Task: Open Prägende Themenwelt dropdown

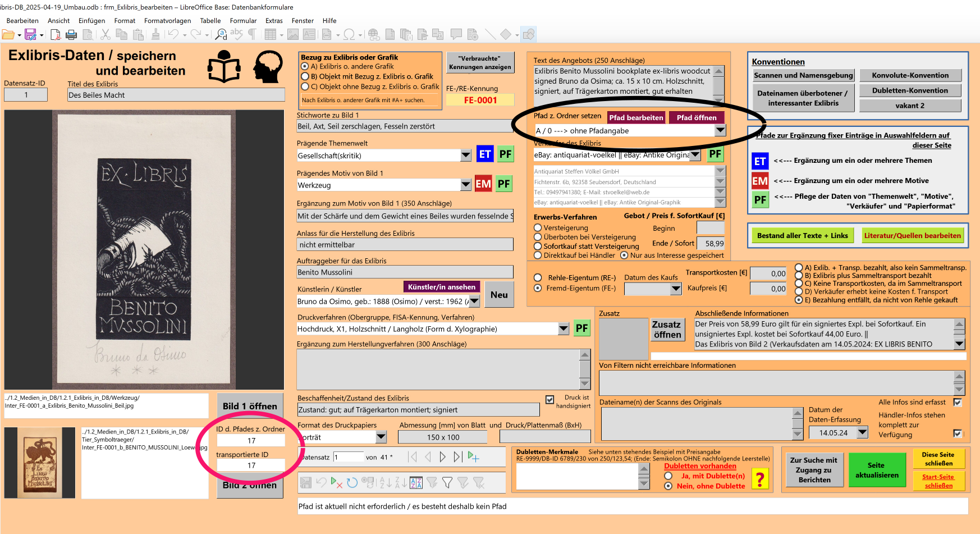Action: click(466, 156)
